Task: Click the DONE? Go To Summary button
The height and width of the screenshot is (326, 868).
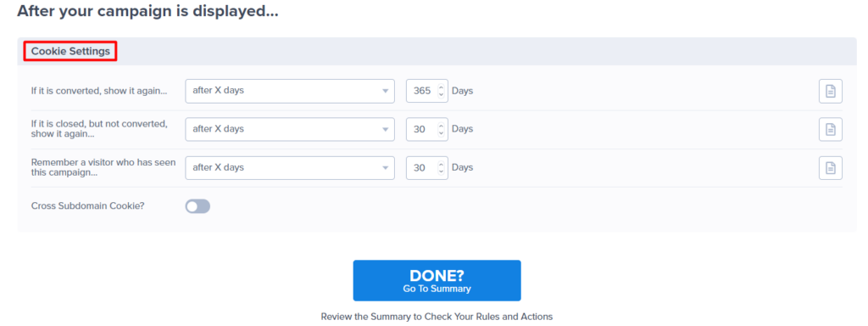Action: pos(437,280)
